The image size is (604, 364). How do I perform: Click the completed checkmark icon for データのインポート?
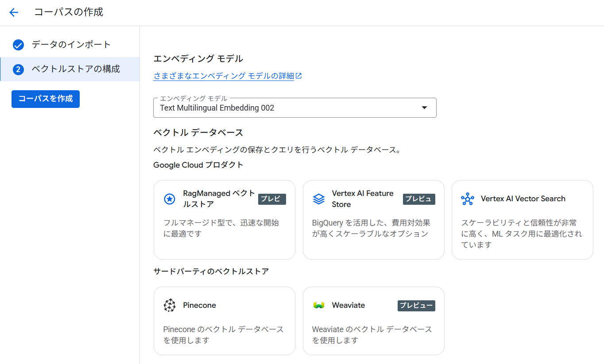(18, 45)
